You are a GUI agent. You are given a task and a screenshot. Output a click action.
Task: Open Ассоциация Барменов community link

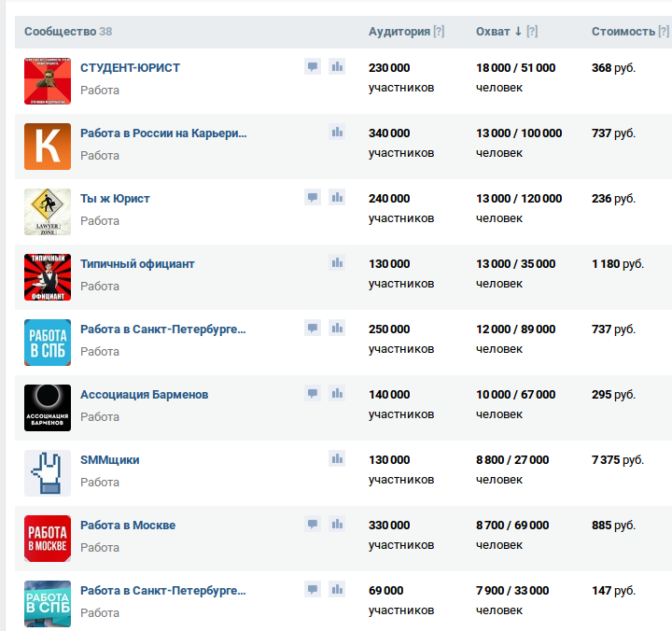[144, 394]
